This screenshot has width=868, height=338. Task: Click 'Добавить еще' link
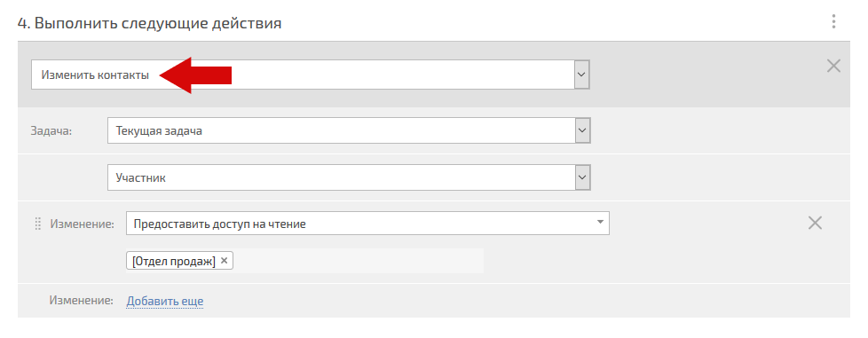(x=165, y=301)
